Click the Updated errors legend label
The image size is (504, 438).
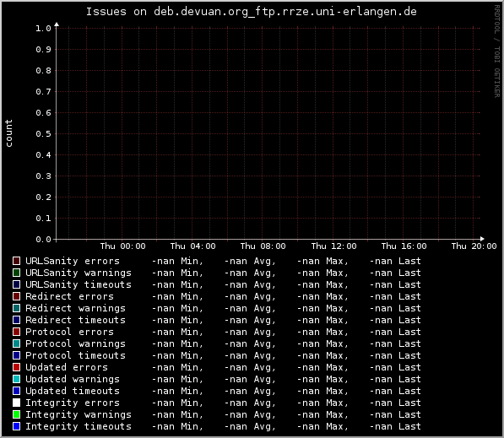[x=67, y=367]
